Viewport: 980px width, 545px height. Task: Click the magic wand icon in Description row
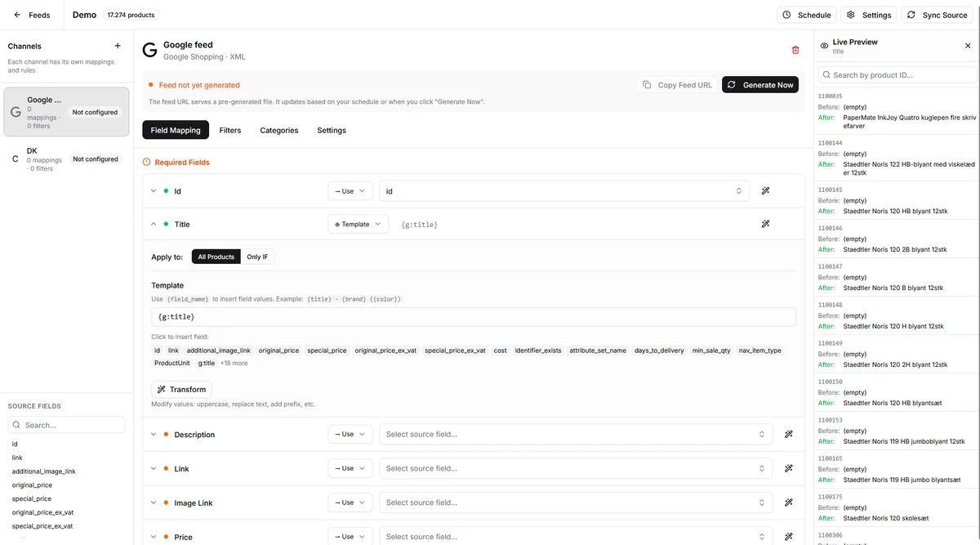(x=788, y=435)
